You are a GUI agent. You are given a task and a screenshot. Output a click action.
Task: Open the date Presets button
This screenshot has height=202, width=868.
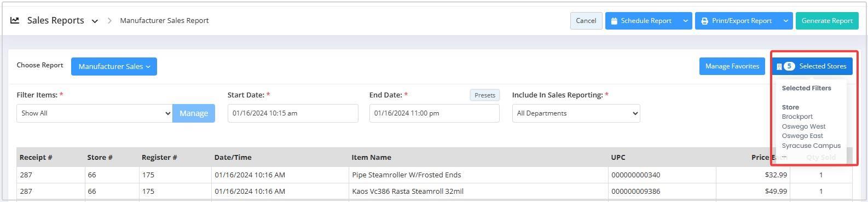pyautogui.click(x=485, y=95)
